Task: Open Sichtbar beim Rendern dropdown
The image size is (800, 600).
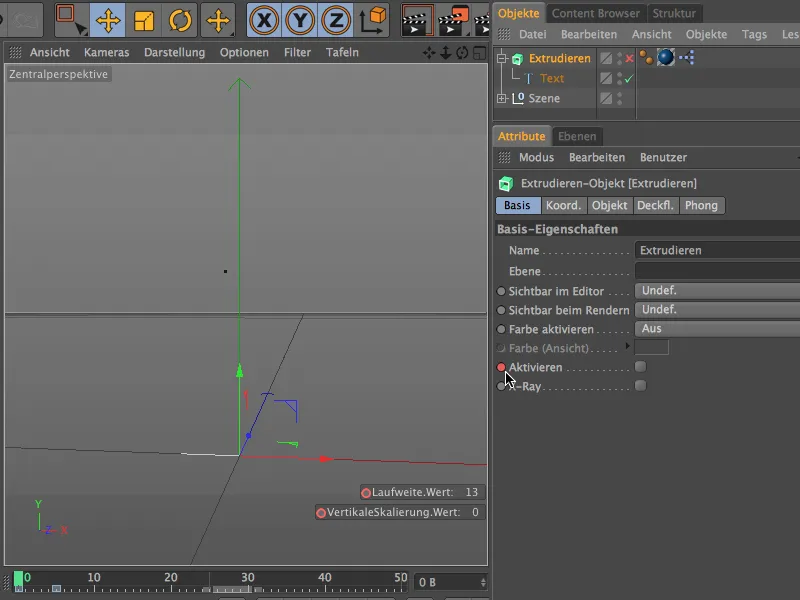Action: pos(717,310)
